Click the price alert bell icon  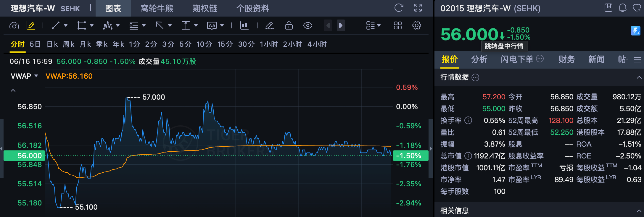click(x=623, y=8)
